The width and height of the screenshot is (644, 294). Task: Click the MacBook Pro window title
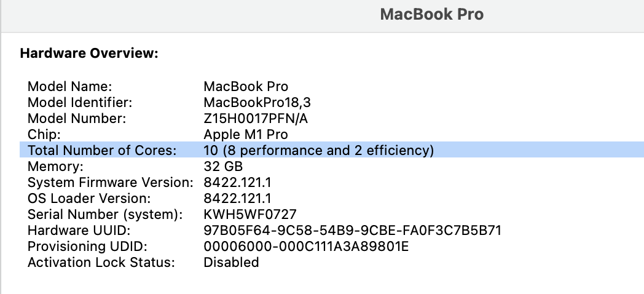431,14
